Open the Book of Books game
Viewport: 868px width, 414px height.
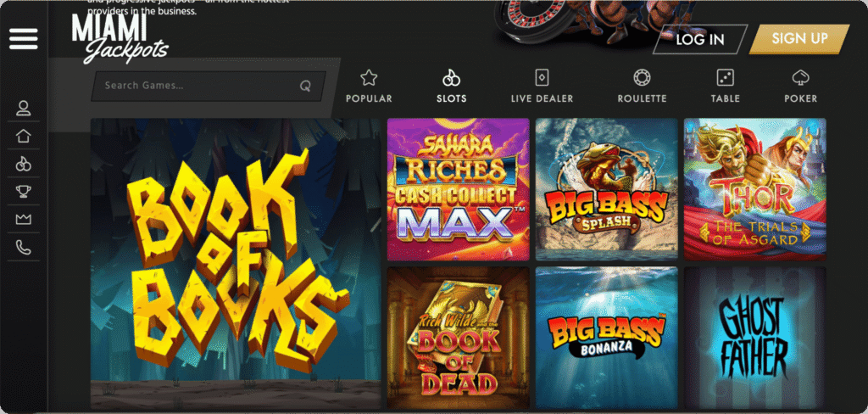(236, 264)
